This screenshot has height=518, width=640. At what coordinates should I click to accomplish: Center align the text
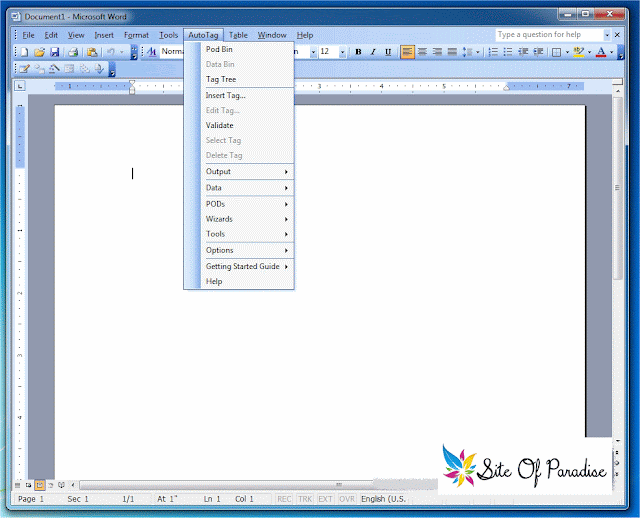click(x=422, y=52)
